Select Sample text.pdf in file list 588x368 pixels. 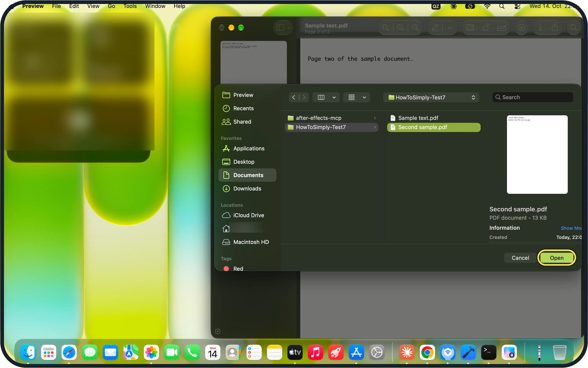433,118
